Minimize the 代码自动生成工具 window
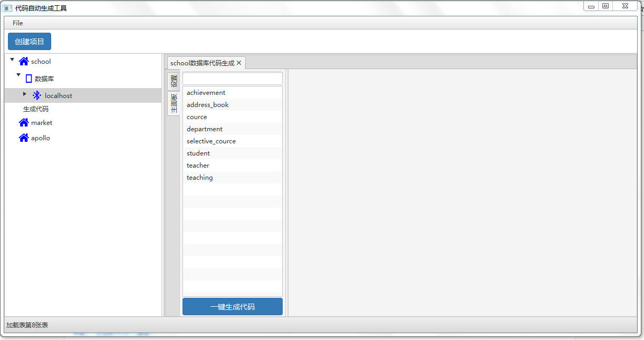The width and height of the screenshot is (644, 340). pos(591,6)
